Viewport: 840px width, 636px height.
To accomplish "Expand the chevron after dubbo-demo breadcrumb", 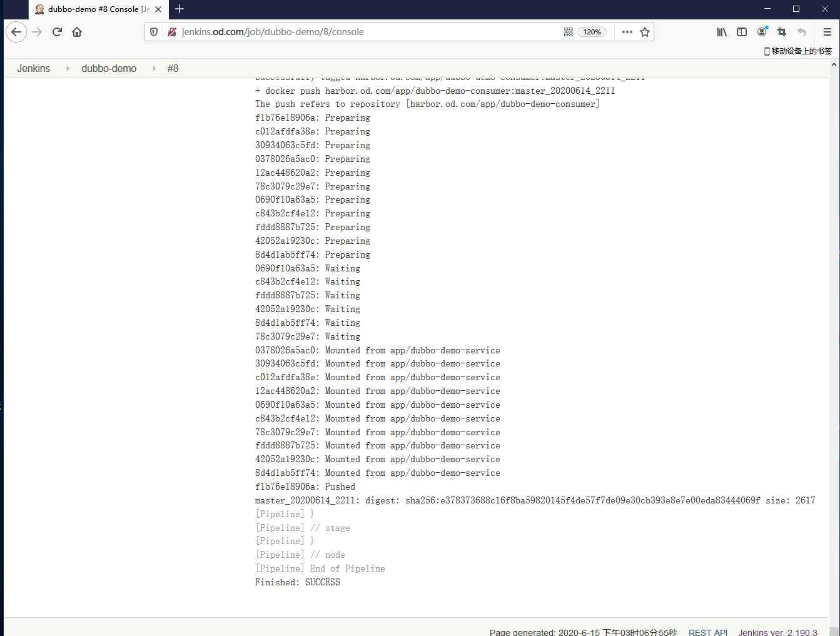I will tap(154, 69).
